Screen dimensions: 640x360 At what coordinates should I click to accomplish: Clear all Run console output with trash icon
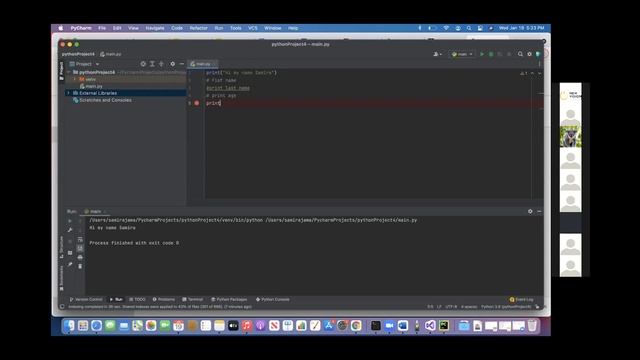[x=80, y=266]
